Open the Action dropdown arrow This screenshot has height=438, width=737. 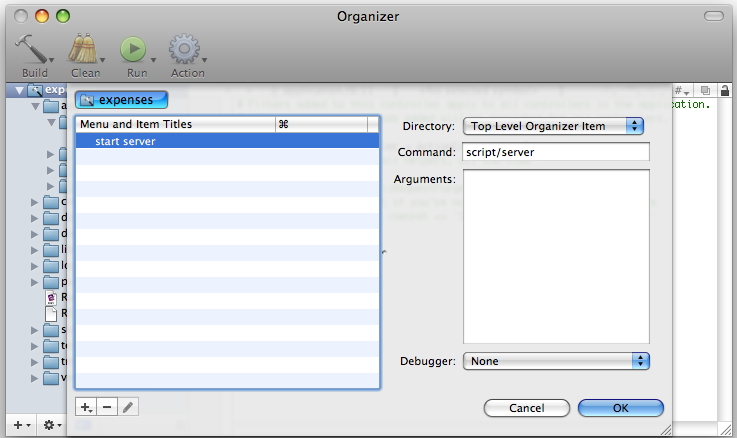204,60
